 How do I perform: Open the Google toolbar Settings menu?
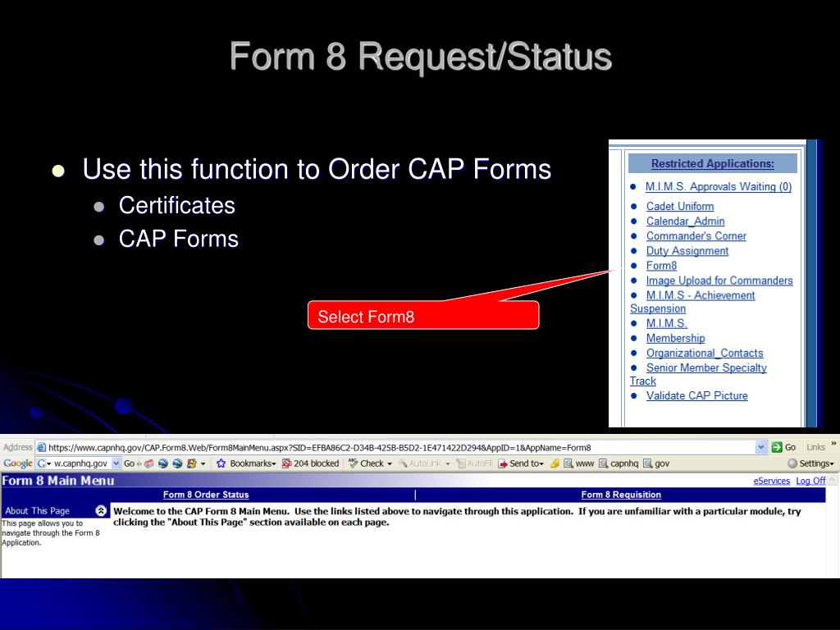(810, 463)
